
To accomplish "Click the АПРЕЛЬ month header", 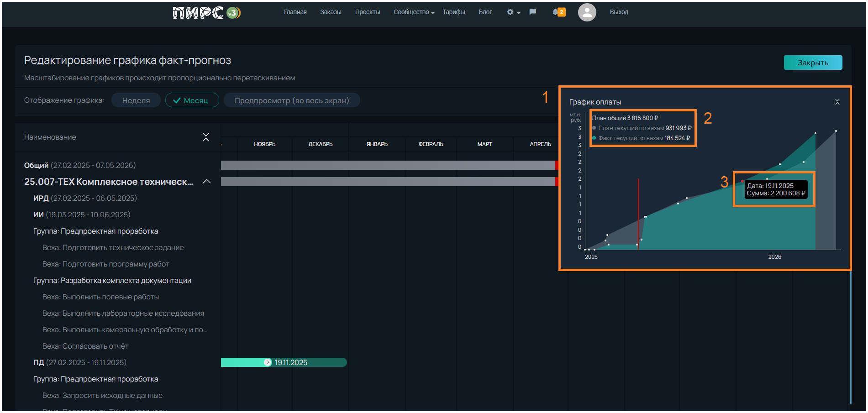I will pos(541,144).
